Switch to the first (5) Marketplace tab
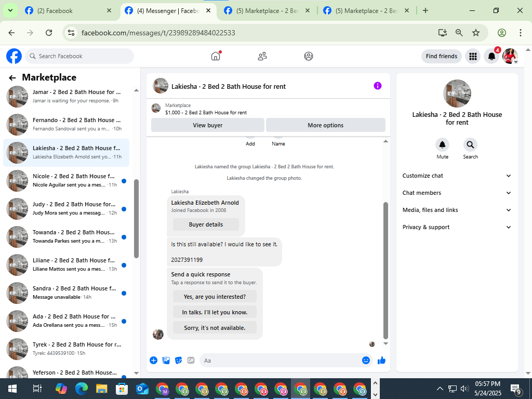 coord(267,11)
